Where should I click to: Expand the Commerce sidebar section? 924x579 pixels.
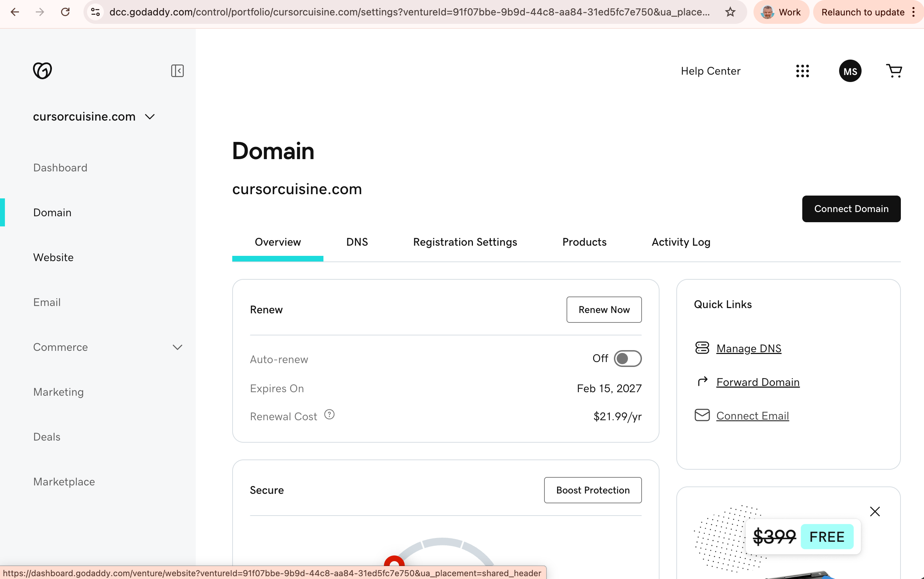177,347
